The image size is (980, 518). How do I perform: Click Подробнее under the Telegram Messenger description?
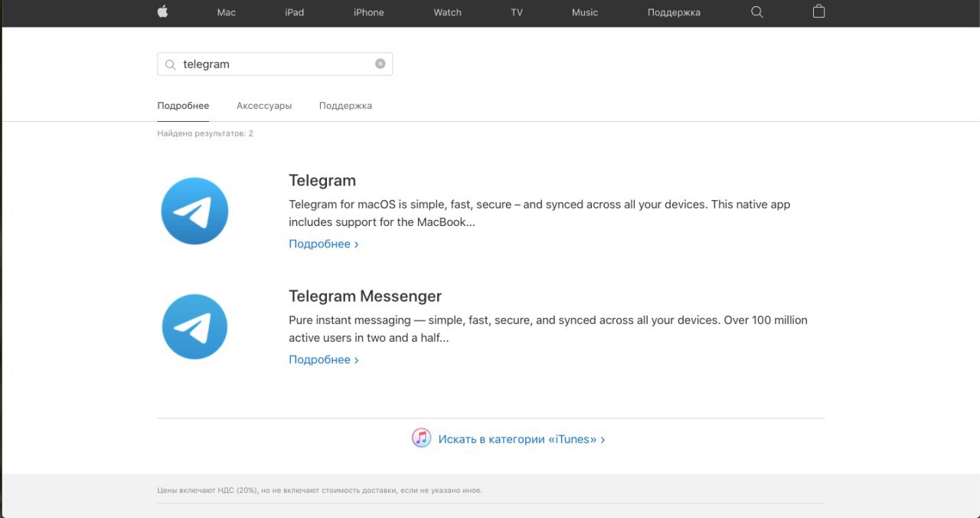323,359
